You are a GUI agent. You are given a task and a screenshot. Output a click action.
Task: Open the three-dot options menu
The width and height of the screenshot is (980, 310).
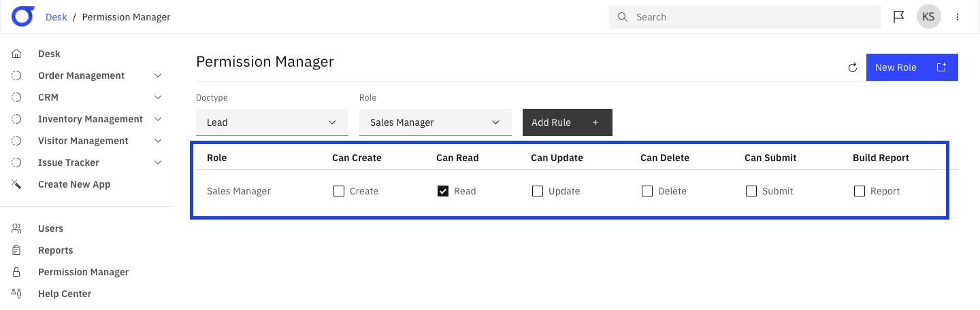coord(958,17)
